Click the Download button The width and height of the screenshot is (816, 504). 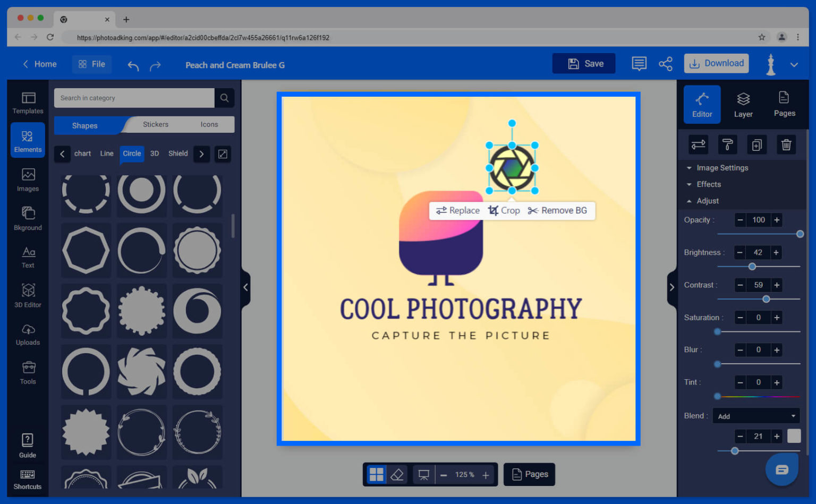tap(716, 63)
